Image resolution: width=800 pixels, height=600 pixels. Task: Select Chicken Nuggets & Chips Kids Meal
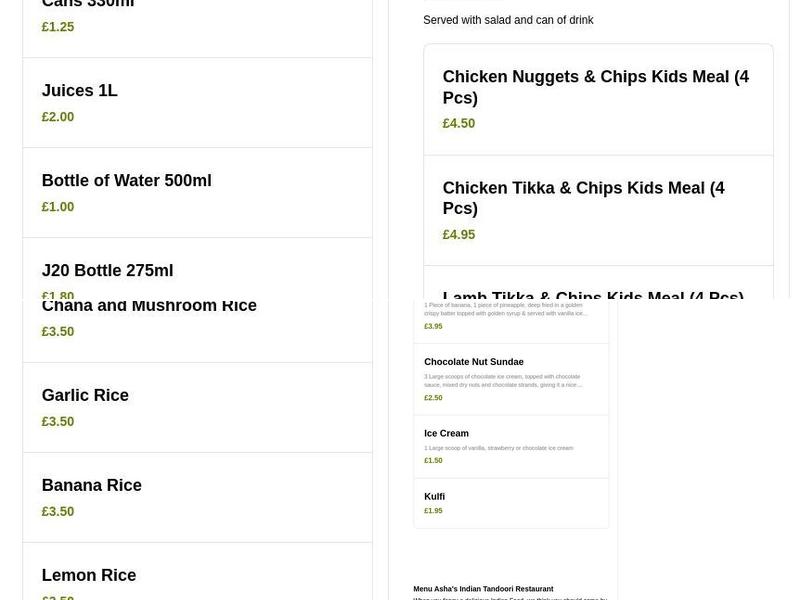[x=595, y=87]
